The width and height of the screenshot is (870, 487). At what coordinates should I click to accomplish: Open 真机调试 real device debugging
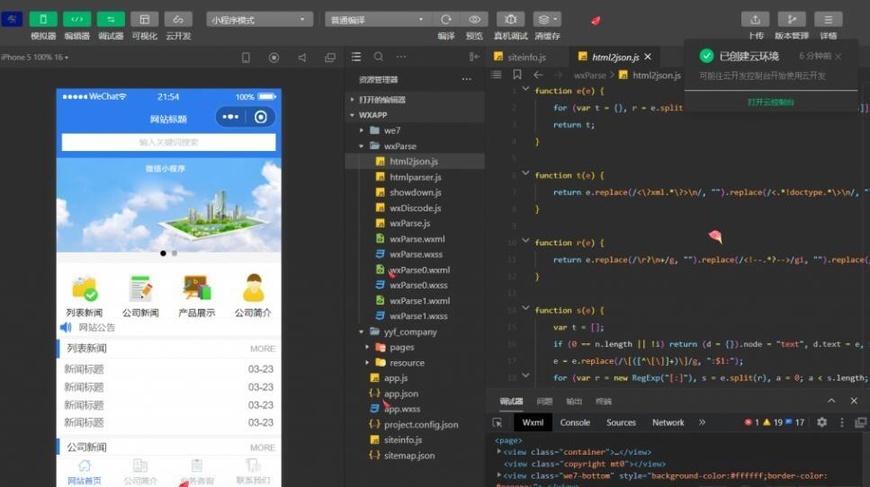pyautogui.click(x=510, y=19)
